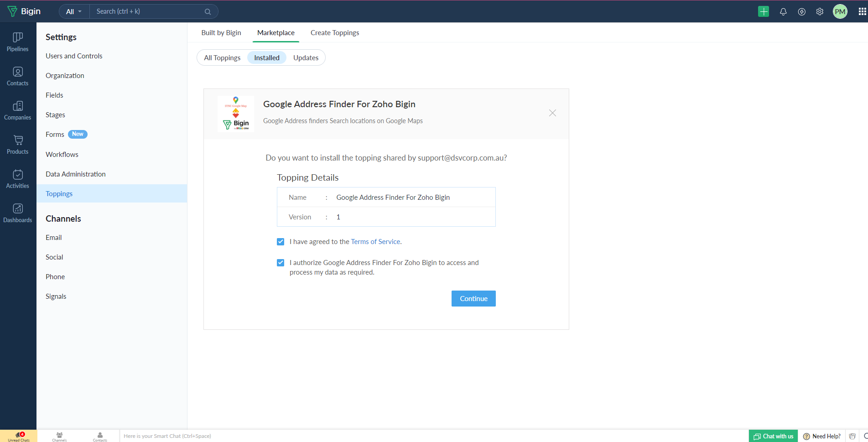Uncheck the data access authorization checkbox

pos(281,263)
